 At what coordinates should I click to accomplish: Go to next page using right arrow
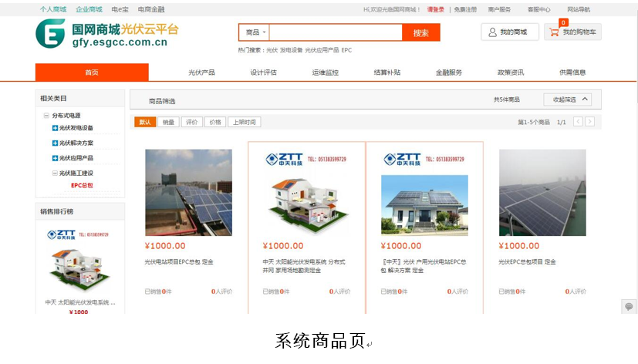coord(590,122)
